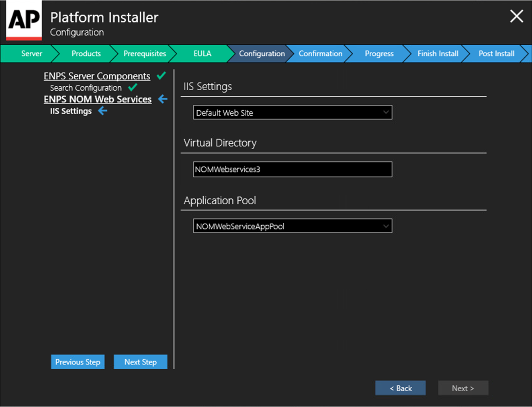
Task: Select IIS Settings in sidebar
Action: click(x=71, y=111)
